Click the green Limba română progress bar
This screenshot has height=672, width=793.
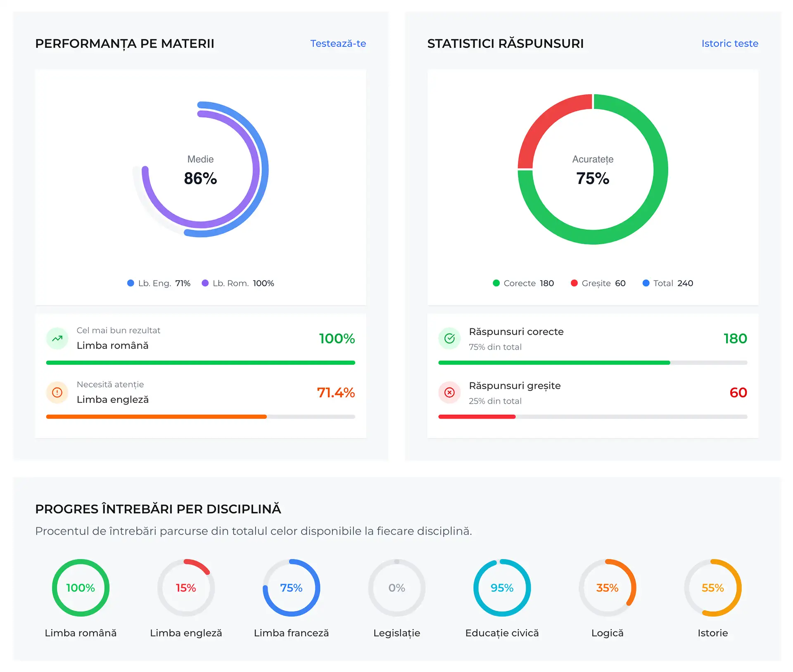201,363
